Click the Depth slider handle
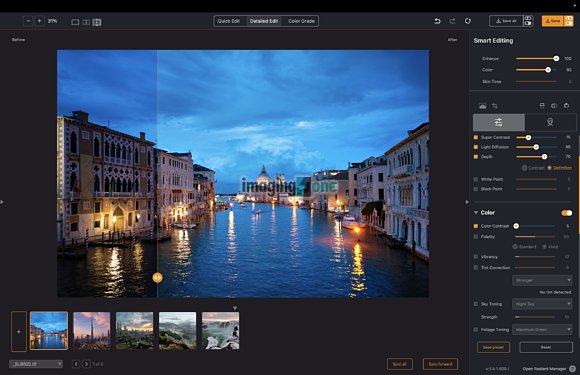580x375 pixels. (x=544, y=157)
